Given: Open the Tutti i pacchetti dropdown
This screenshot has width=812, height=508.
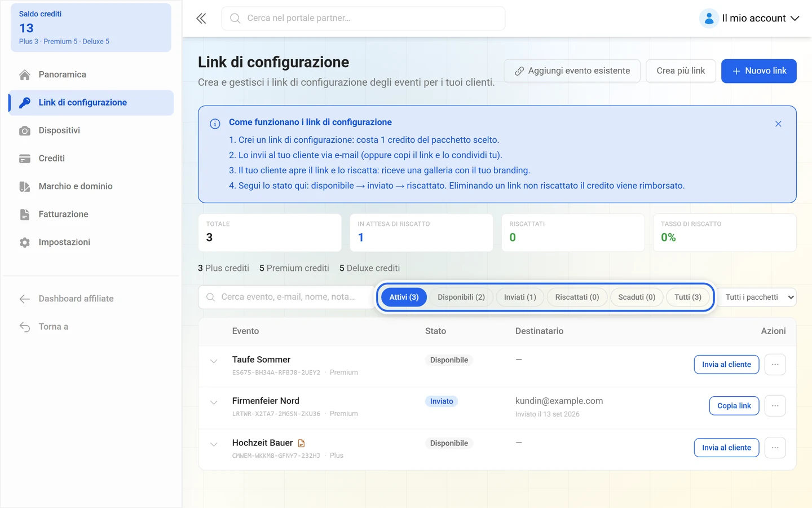Looking at the screenshot, I should click(x=757, y=297).
